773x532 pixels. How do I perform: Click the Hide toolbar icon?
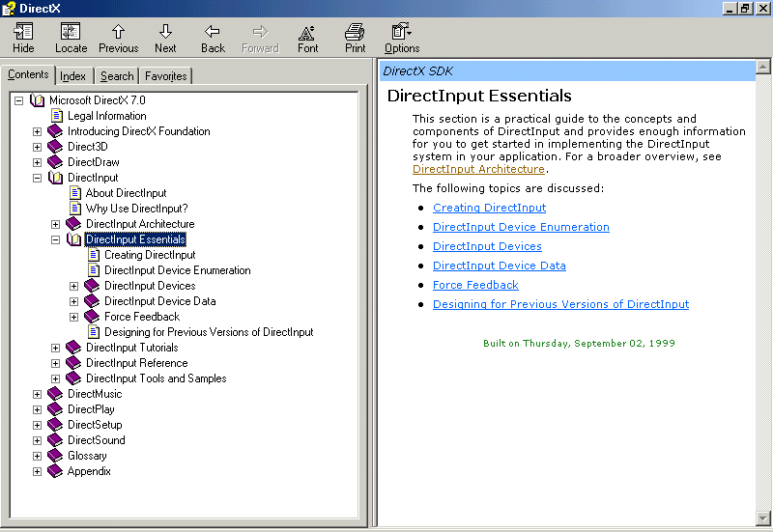click(23, 33)
